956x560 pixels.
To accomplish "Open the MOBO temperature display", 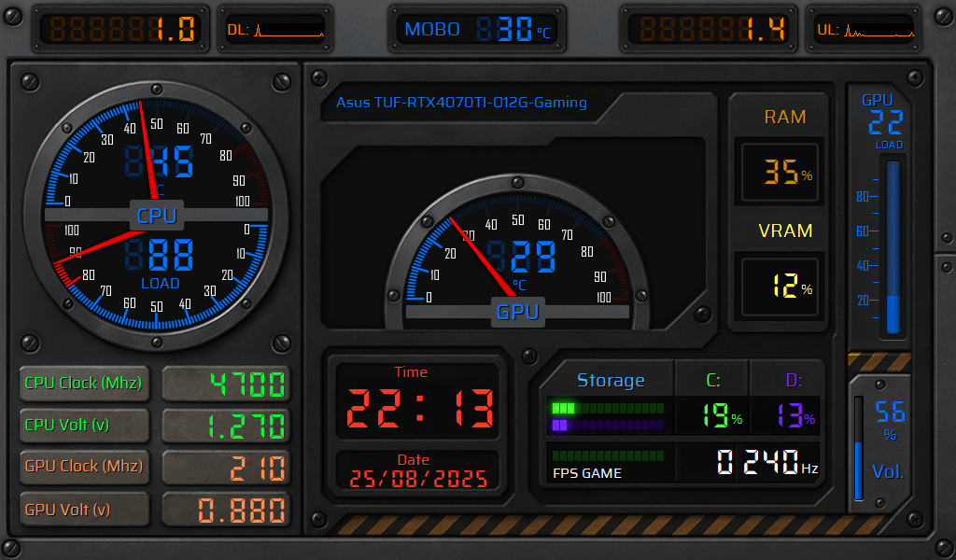I will click(477, 30).
